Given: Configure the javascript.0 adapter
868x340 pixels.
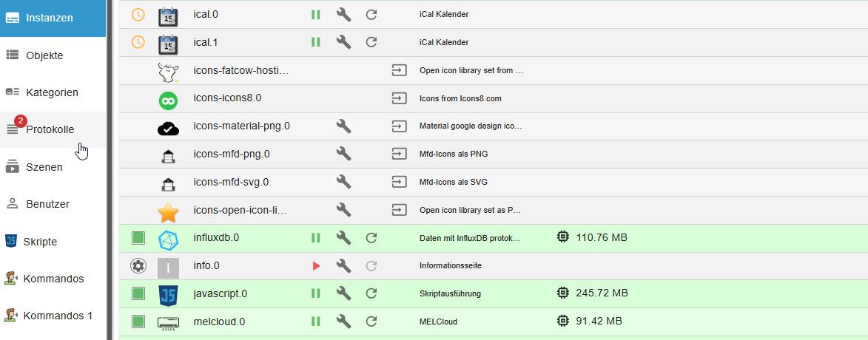Looking at the screenshot, I should click(x=343, y=293).
